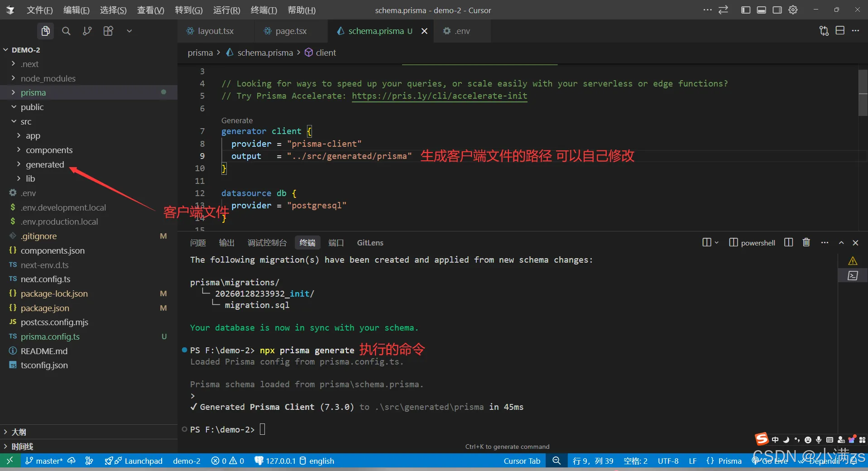Open the remote window status icon
Screen dimensions: 868x471
[10, 461]
